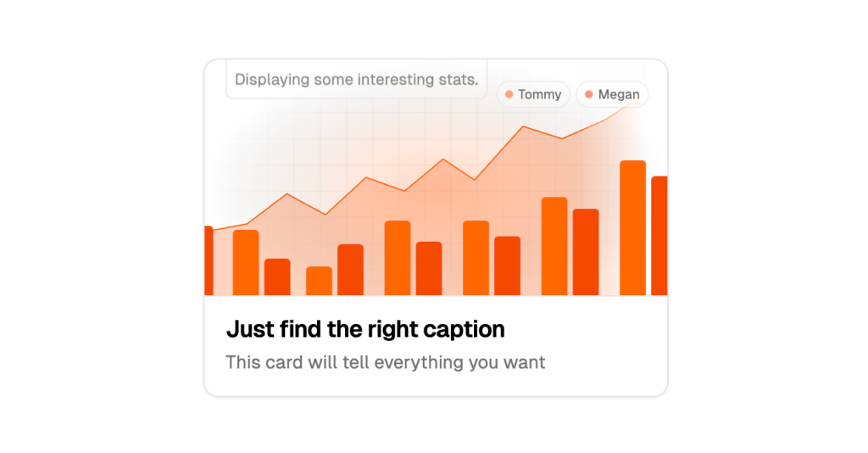This screenshot has height=453, width=868.
Task: Select the shortest orange bar in the chart
Action: pos(319,281)
